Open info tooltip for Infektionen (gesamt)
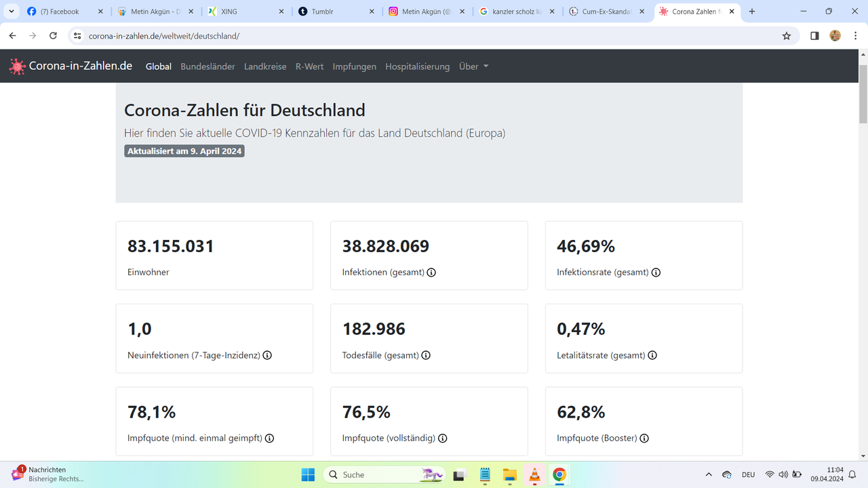 pos(432,272)
